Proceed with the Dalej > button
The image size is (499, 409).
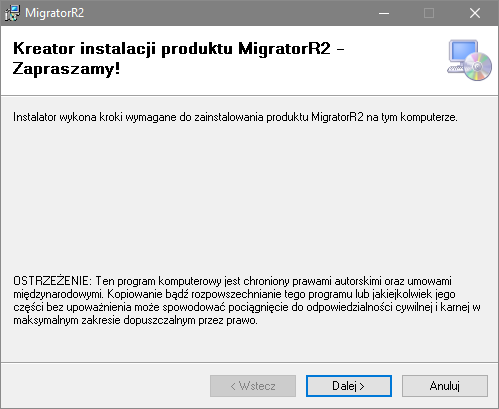[x=349, y=386]
